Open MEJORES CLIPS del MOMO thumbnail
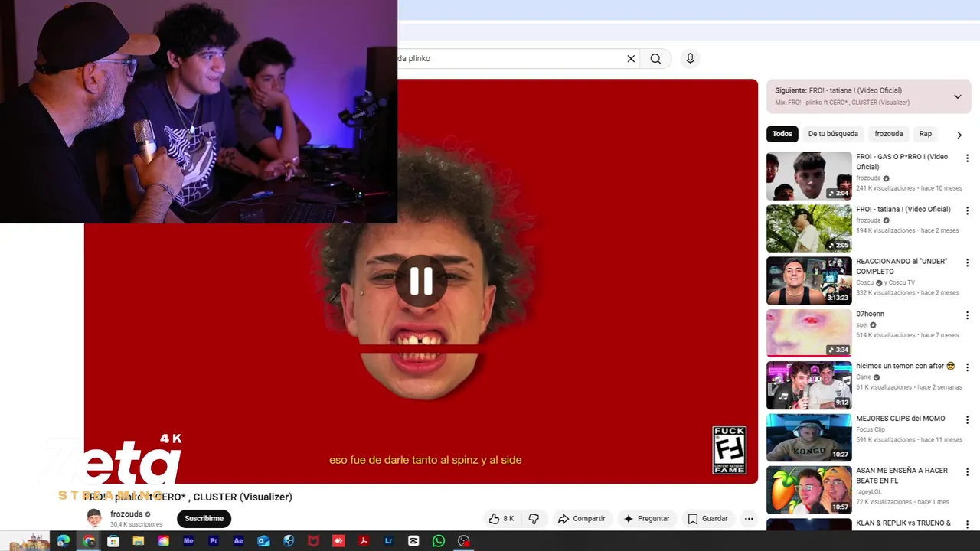The height and width of the screenshot is (551, 980). click(808, 438)
